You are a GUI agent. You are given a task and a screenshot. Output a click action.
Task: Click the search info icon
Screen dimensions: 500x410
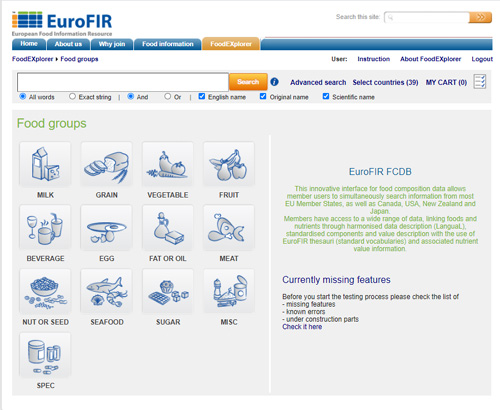tap(274, 82)
